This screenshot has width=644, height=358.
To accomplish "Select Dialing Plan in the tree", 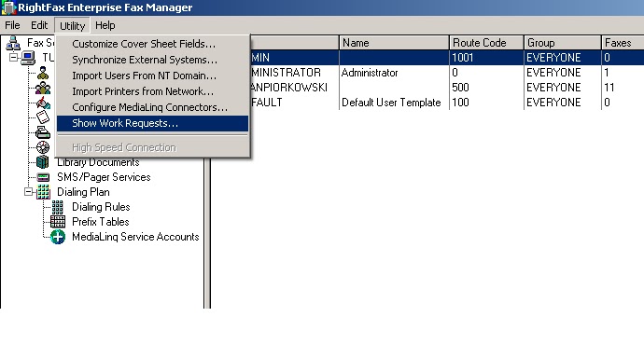I will [x=83, y=192].
